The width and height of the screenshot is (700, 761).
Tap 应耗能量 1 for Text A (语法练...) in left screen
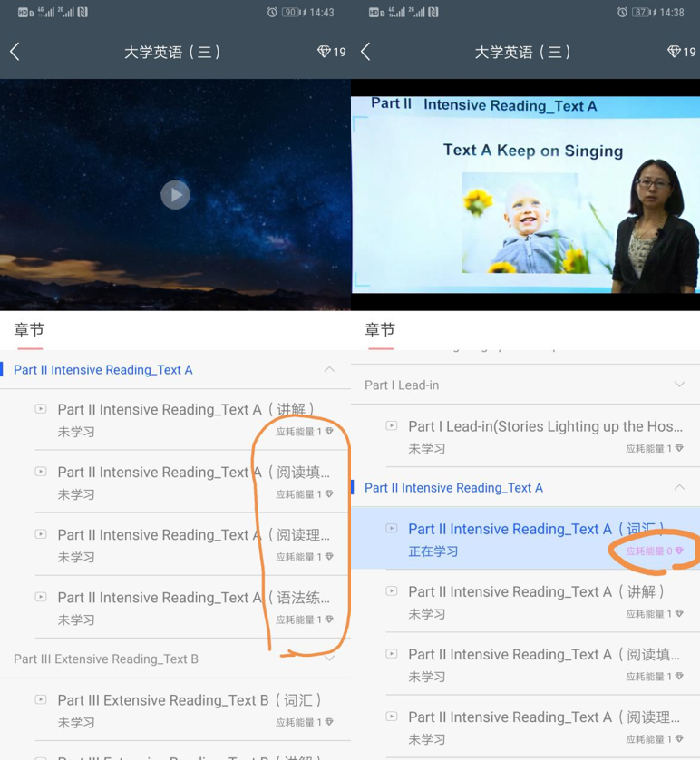304,620
